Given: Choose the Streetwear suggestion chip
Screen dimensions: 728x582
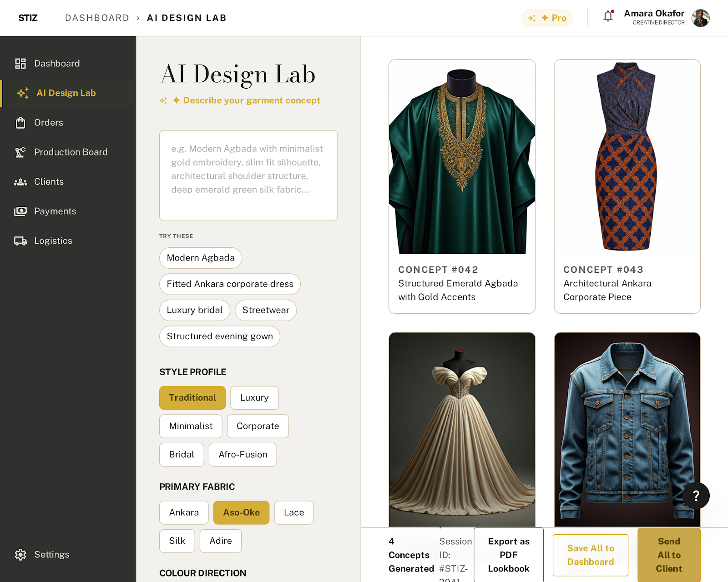Looking at the screenshot, I should (266, 310).
